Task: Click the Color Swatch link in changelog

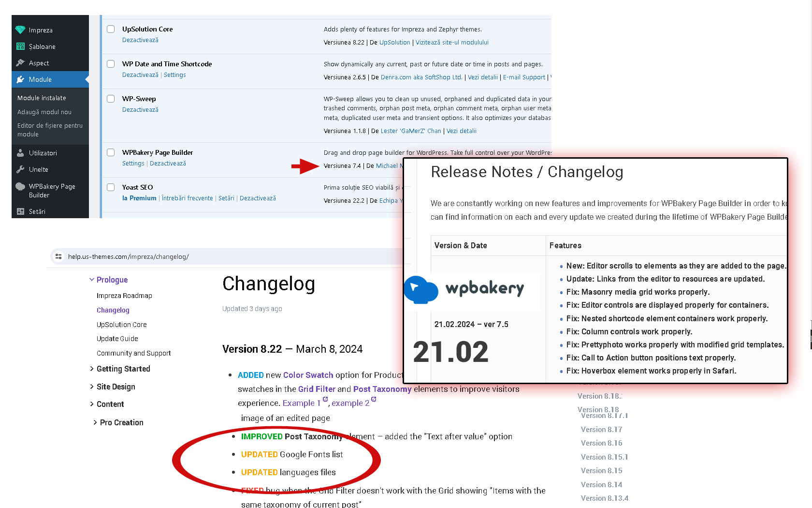Action: coord(308,375)
